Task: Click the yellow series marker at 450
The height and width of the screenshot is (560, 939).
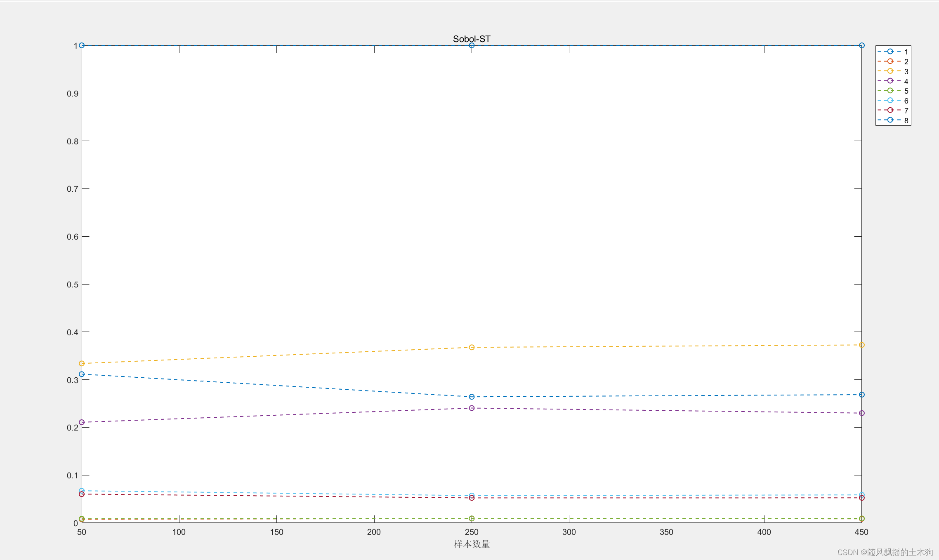Action: click(x=861, y=345)
